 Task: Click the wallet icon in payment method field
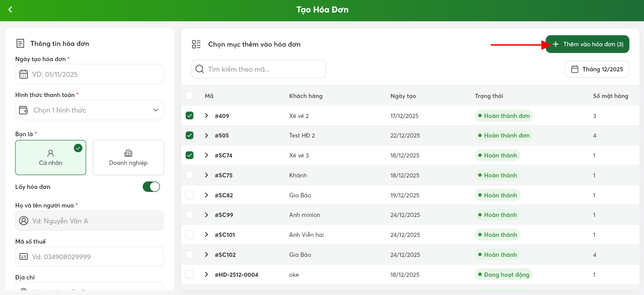24,110
